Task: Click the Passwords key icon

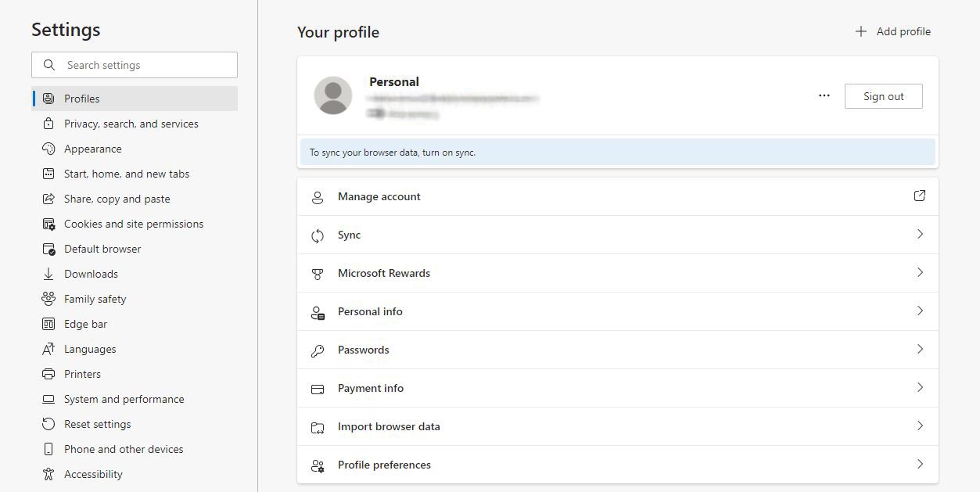Action: (x=318, y=350)
